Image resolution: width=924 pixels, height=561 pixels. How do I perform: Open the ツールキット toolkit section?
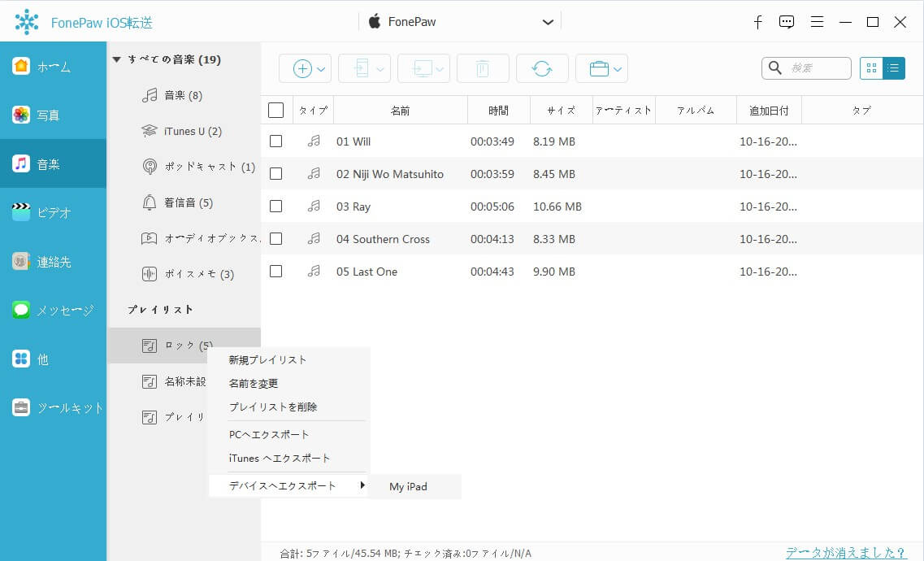pyautogui.click(x=53, y=407)
